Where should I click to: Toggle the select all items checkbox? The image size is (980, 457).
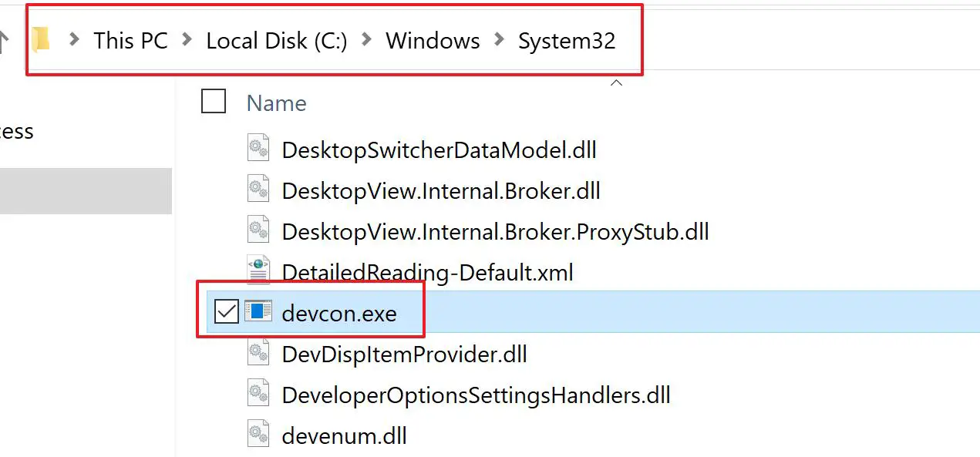coord(214,102)
